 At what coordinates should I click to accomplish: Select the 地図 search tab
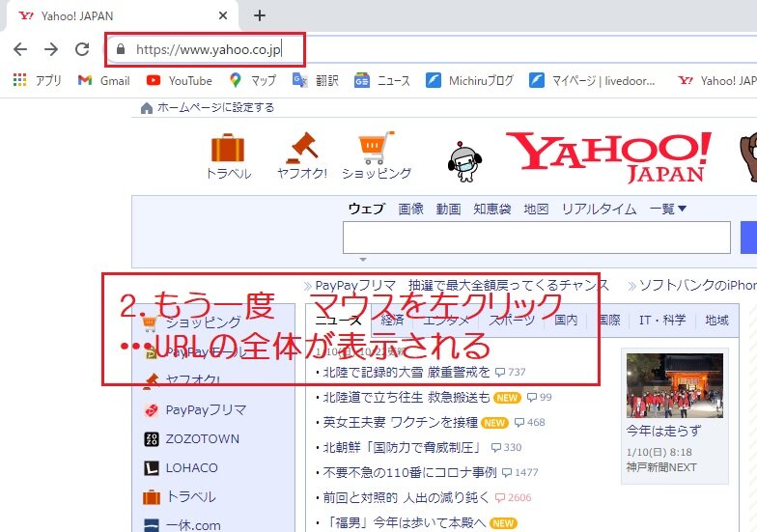[x=537, y=209]
